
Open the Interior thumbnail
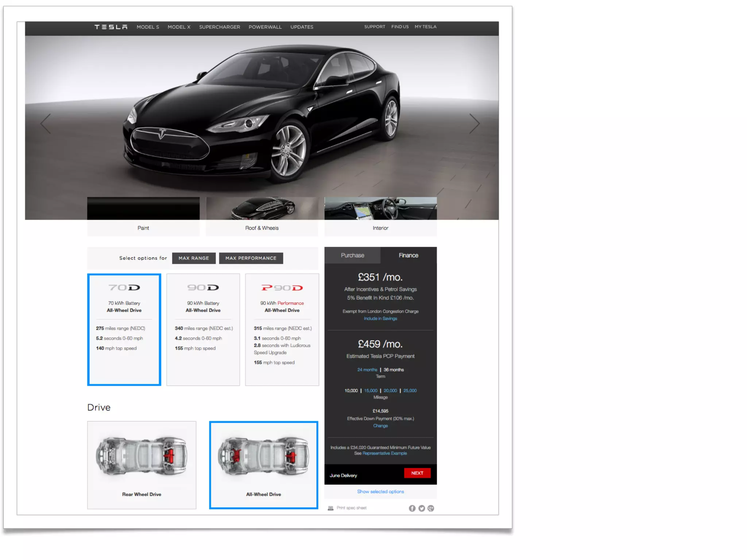(x=380, y=216)
